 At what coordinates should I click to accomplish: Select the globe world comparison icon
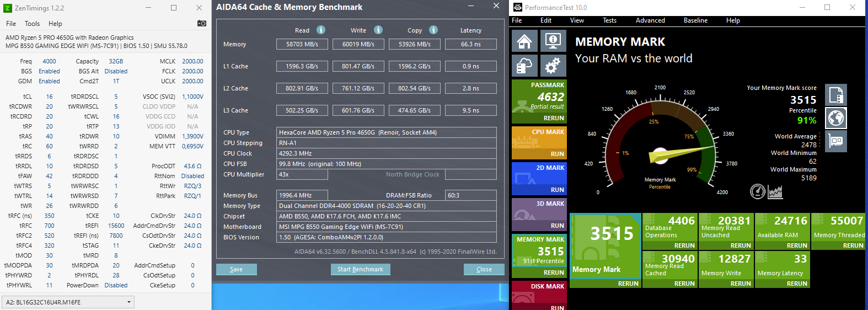[836, 118]
